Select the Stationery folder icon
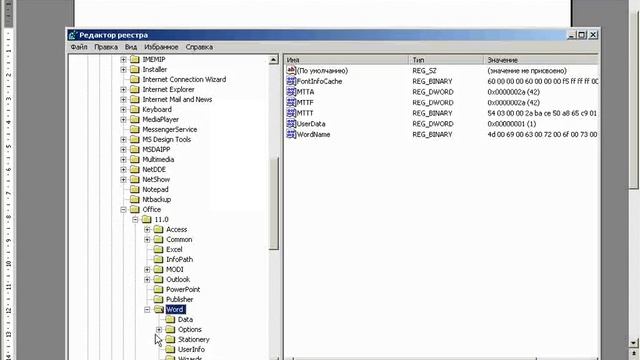640x360 pixels. coord(170,340)
